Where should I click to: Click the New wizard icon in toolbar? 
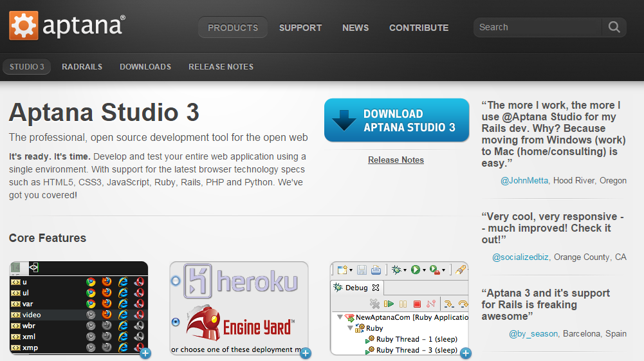pyautogui.click(x=342, y=270)
